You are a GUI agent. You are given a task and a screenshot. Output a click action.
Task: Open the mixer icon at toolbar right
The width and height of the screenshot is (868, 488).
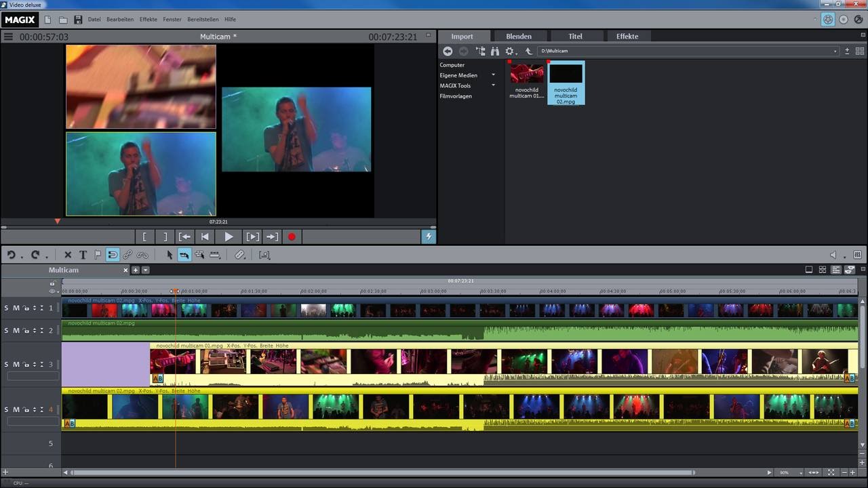point(858,255)
